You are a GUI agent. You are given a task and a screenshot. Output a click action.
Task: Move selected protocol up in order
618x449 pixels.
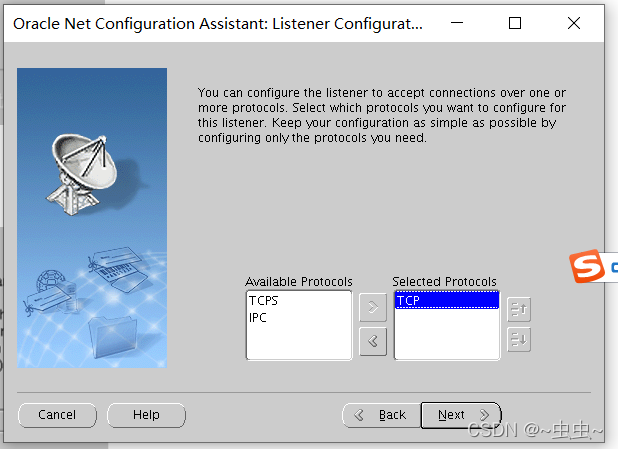(518, 307)
